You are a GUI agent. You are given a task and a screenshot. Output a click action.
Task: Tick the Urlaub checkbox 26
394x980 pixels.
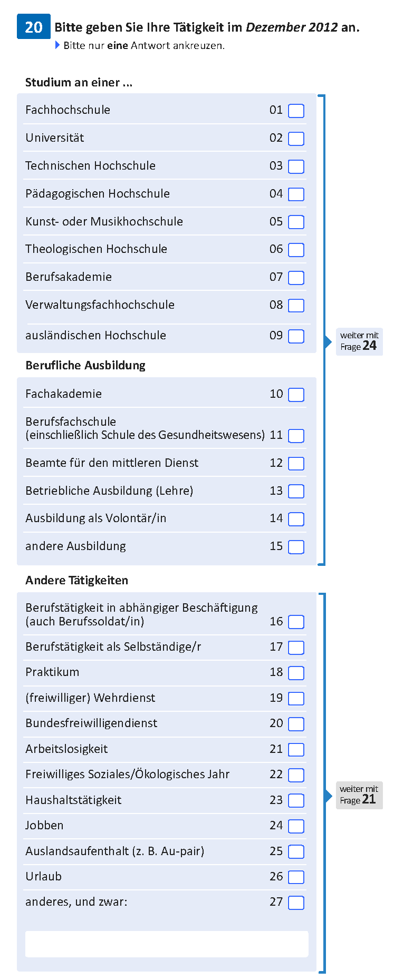pos(296,877)
